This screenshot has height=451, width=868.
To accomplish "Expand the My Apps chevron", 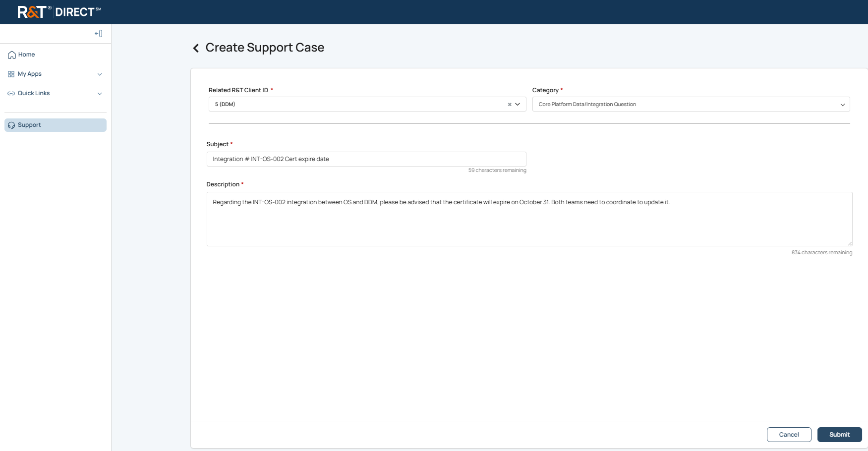I will [100, 74].
